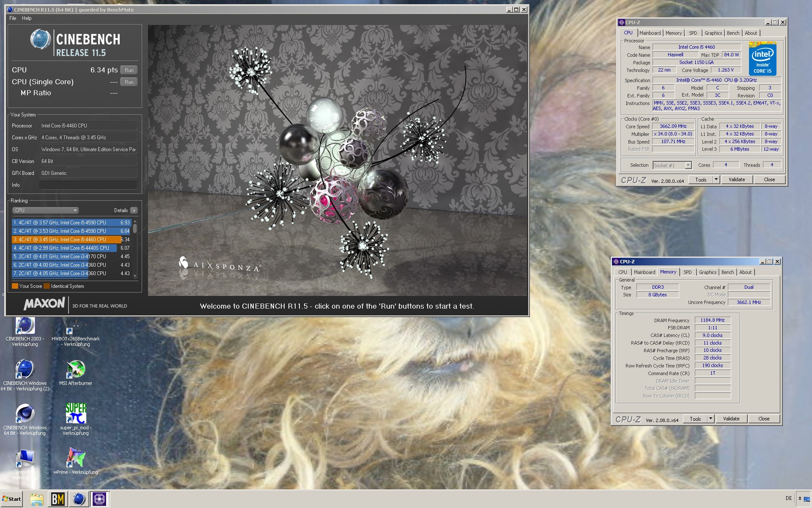Switch to Bench tab in bottom CPU-Z
This screenshot has height=508, width=812.
click(x=728, y=272)
